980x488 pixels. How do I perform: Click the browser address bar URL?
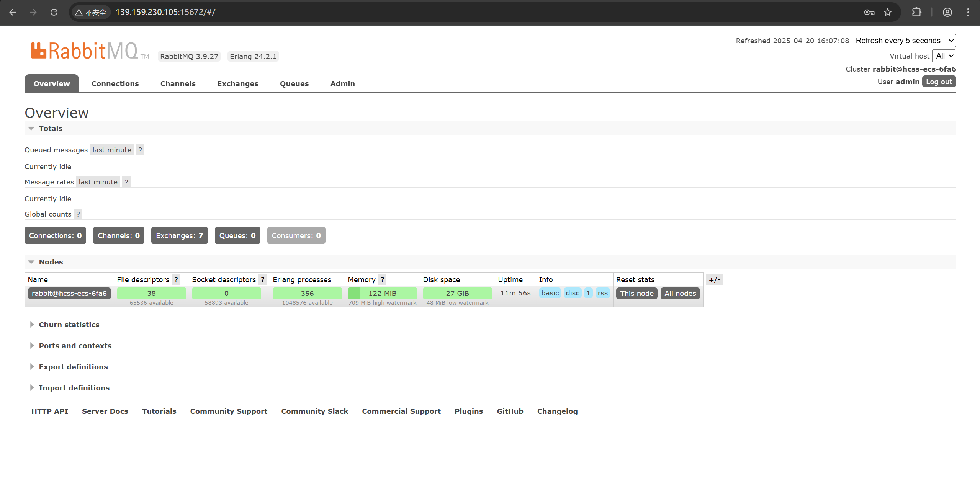(165, 12)
